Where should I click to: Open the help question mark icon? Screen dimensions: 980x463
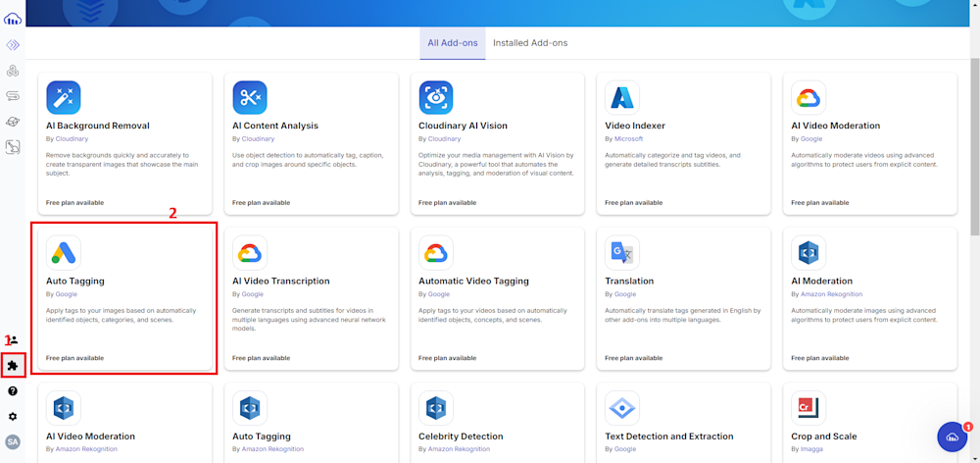tap(13, 391)
